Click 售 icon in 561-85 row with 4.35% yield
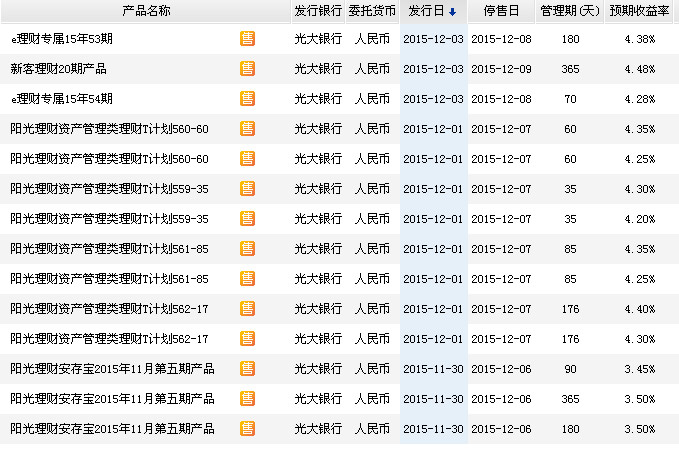The height and width of the screenshot is (450, 679). [x=247, y=249]
